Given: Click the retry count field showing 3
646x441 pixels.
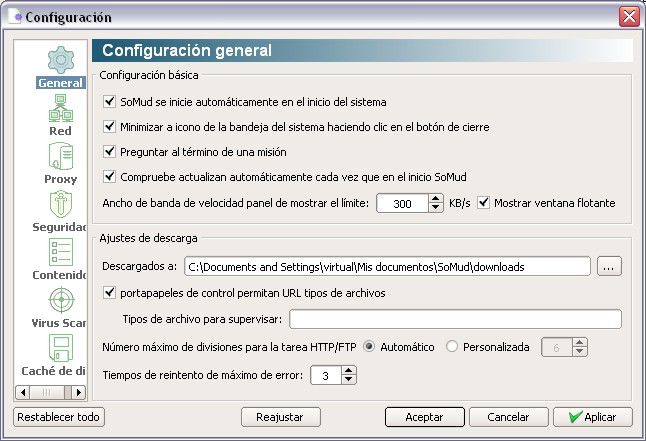Looking at the screenshot, I should point(325,375).
